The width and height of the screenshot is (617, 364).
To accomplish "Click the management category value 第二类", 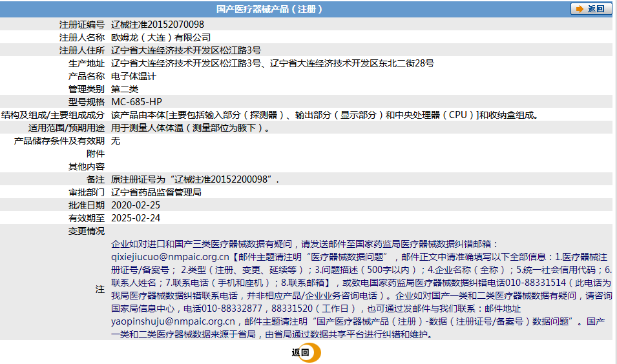I will click(125, 89).
